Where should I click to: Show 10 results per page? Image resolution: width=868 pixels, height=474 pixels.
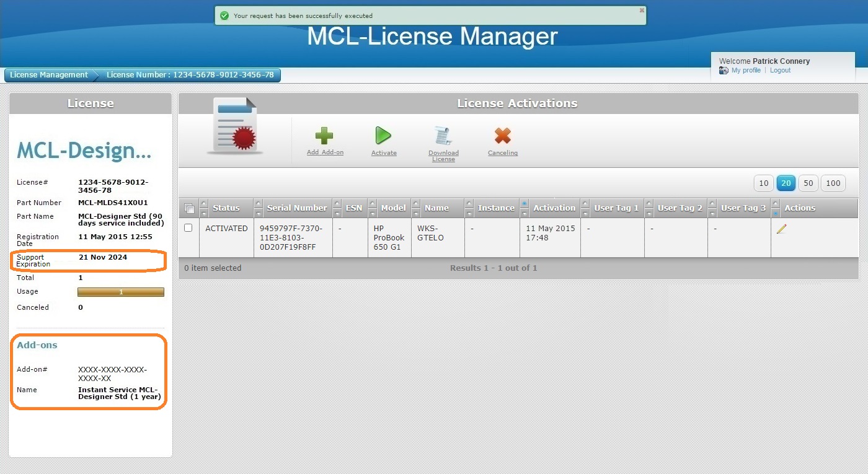(764, 183)
